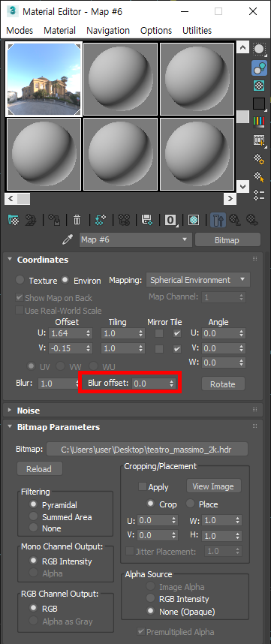The height and width of the screenshot is (644, 271).
Task: Open the Material/Map Navigator icon
Action: click(x=259, y=195)
